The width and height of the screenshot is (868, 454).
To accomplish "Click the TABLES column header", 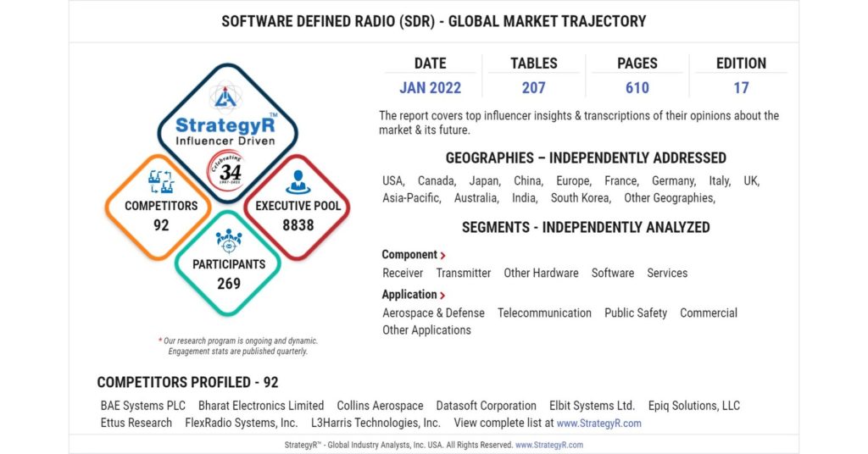I will point(534,63).
